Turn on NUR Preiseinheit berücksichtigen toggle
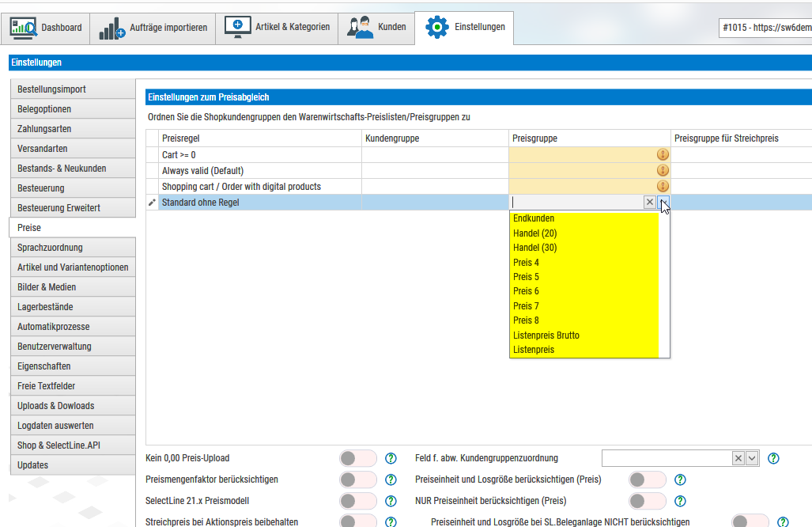 tap(648, 501)
